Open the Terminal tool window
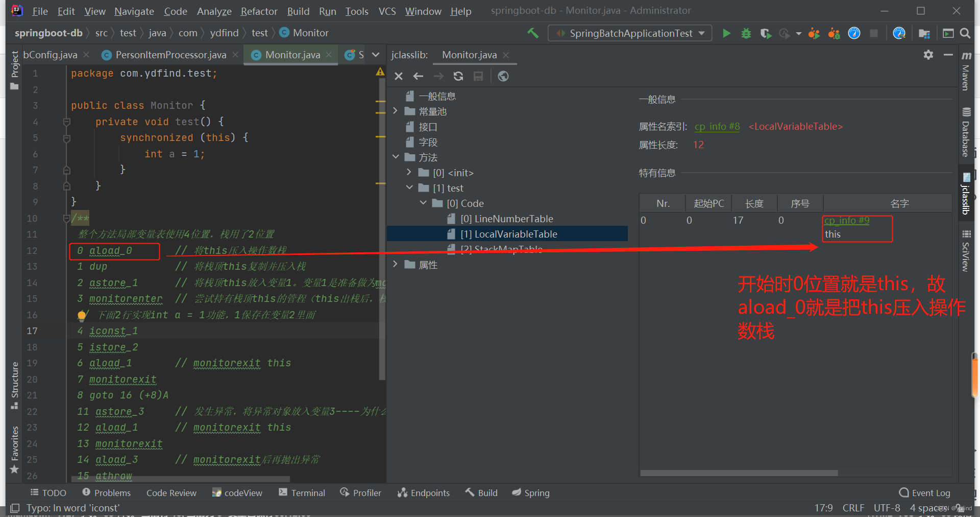This screenshot has width=980, height=517. [302, 493]
